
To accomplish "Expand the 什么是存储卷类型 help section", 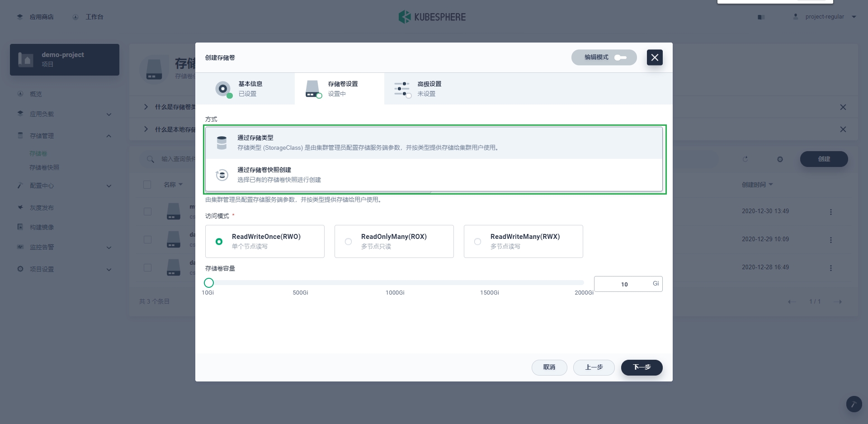I will 146,107.
